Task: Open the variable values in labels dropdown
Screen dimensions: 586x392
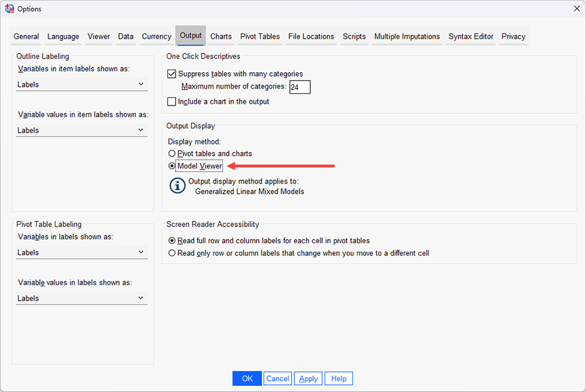Action: (82, 298)
